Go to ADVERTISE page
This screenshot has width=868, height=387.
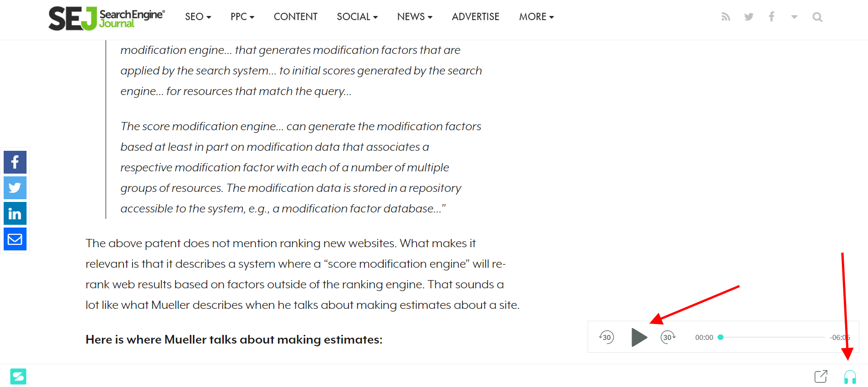476,17
